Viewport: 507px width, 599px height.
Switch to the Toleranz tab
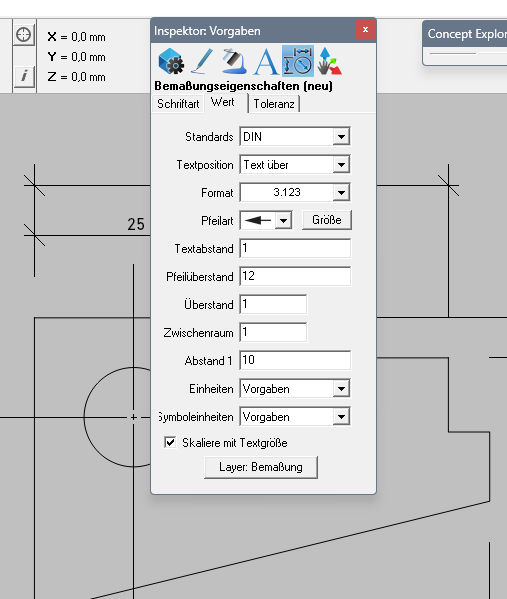point(274,104)
